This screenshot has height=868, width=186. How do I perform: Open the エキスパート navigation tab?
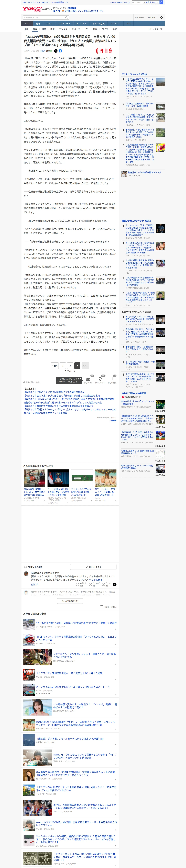64,24
